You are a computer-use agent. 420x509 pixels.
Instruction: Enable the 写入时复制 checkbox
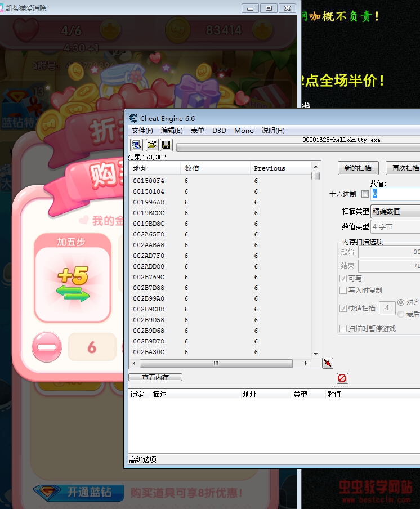(x=343, y=290)
